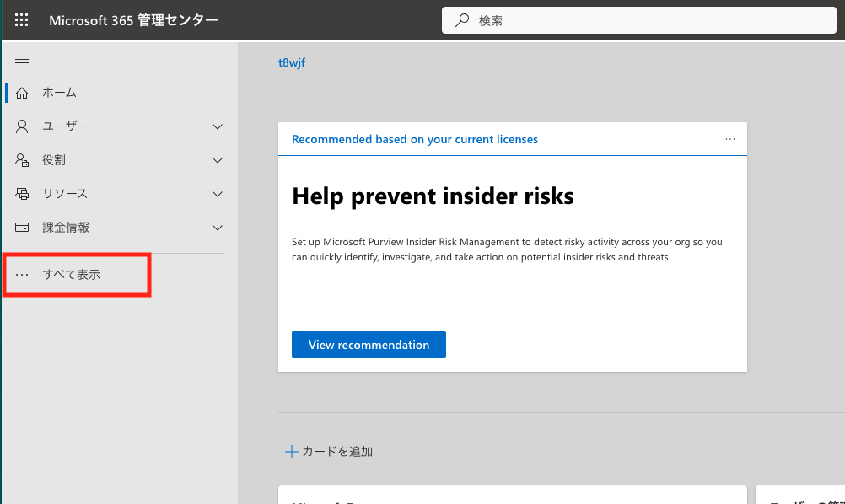Expand the ユーザー chevron
The height and width of the screenshot is (504, 845).
218,126
